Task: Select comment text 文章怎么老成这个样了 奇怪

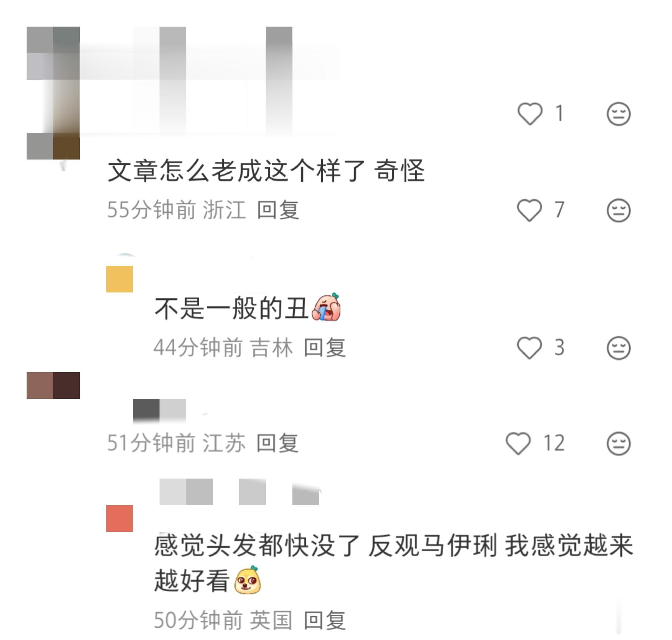Action: [266, 170]
